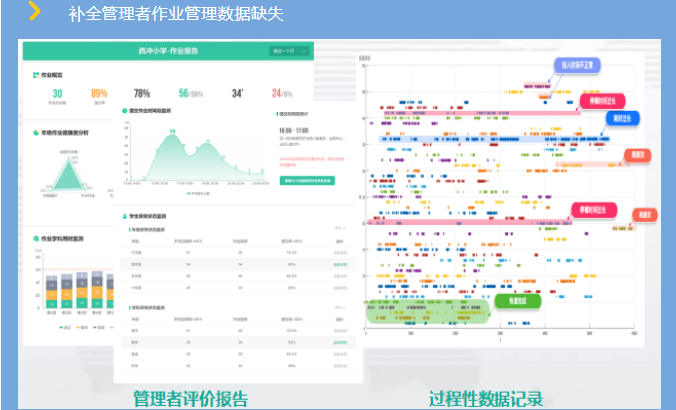Click the 年级作业健康度分析 section icon
This screenshot has width=676, height=410.
pyautogui.click(x=35, y=132)
